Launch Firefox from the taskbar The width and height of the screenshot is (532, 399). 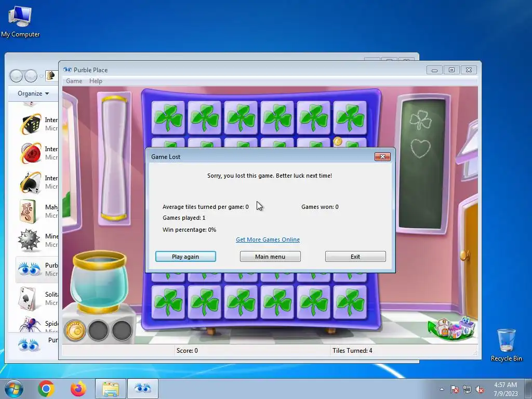coord(78,389)
